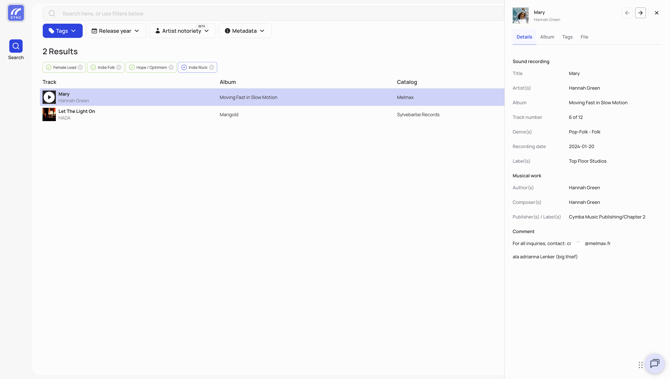Screen dimensions: 670x379
Task: Toggle the Female Lead check icon
Action: point(49,68)
